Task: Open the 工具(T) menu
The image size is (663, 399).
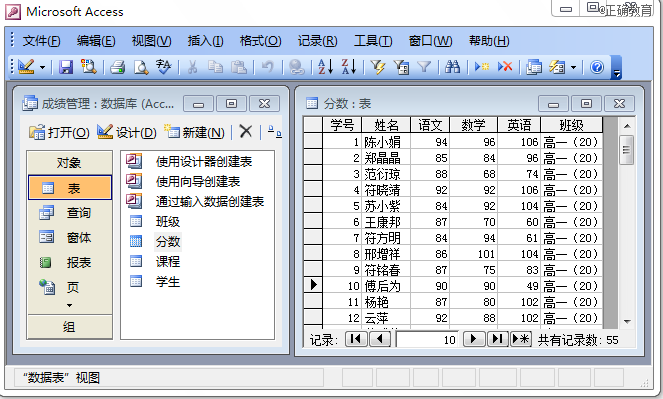Action: point(373,41)
